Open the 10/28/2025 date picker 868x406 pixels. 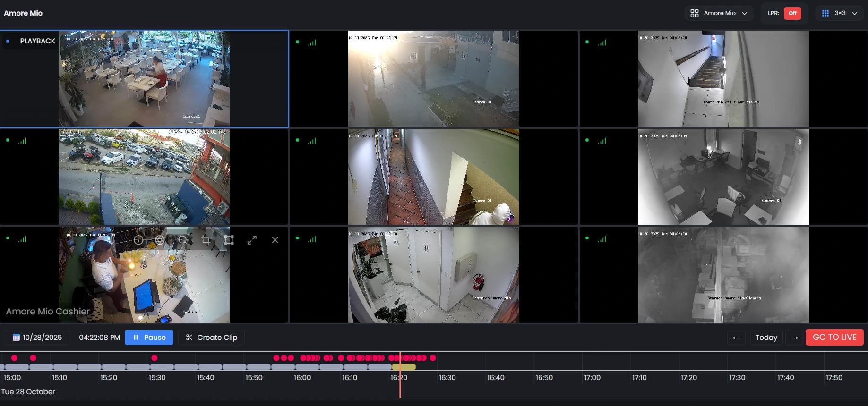coord(37,338)
